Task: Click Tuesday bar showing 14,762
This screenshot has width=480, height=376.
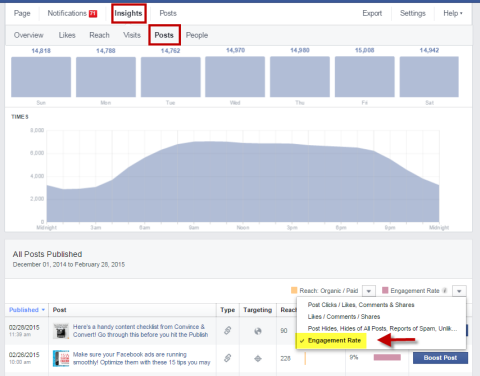Action: tap(171, 77)
